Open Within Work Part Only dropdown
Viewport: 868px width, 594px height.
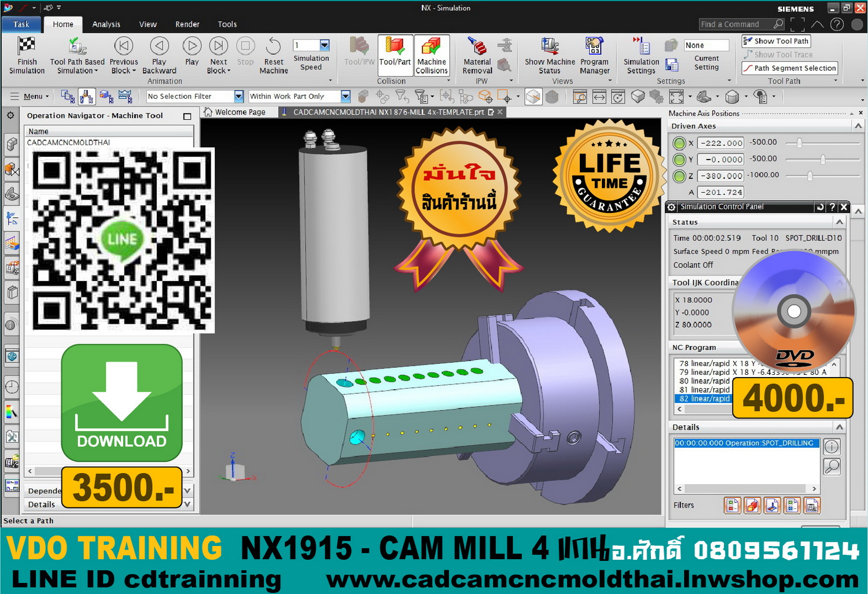tap(345, 97)
